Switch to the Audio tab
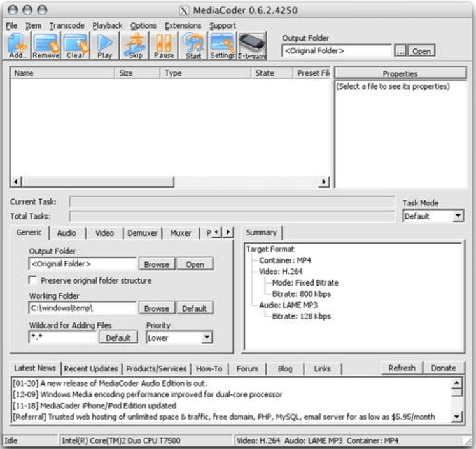Viewport: 476px width, 449px height. pyautogui.click(x=66, y=233)
